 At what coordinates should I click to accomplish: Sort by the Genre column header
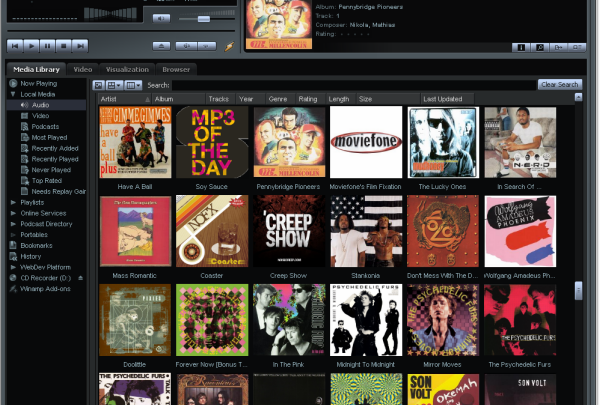(280, 99)
